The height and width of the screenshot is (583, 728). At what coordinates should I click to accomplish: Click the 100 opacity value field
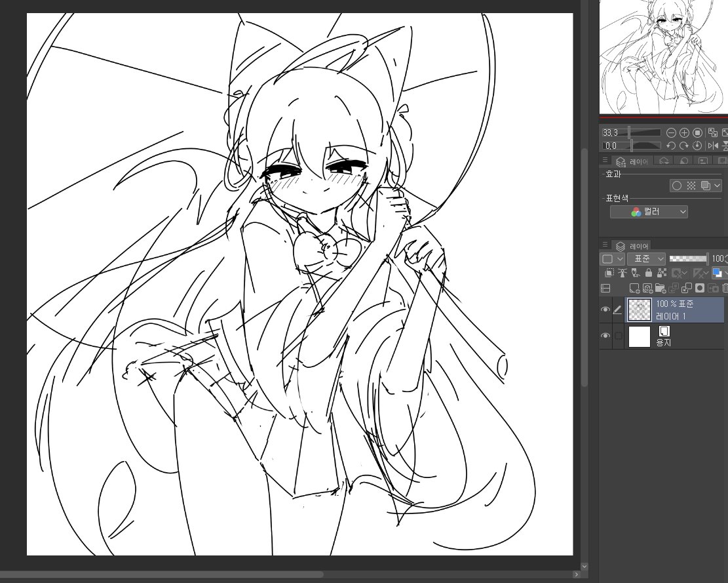point(718,259)
